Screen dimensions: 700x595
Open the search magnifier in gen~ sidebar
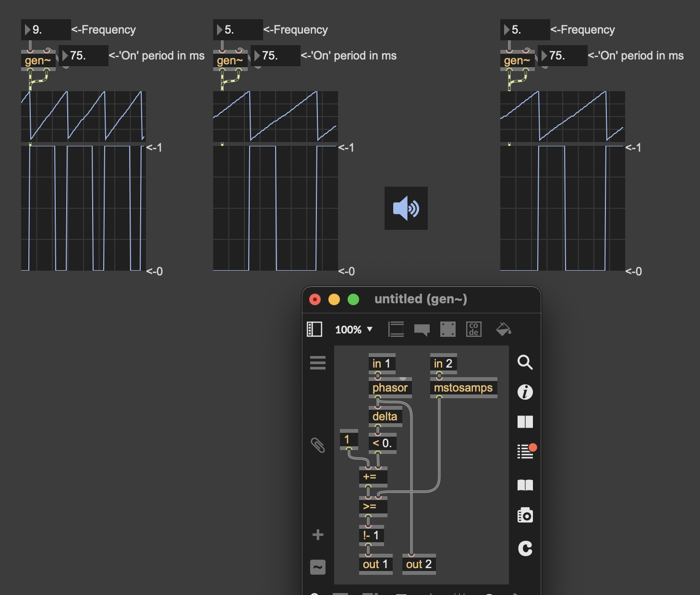click(x=525, y=362)
